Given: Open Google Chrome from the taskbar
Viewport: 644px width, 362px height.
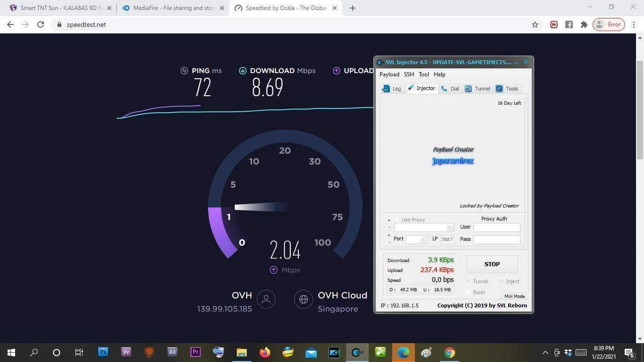Looking at the screenshot, I should coord(449,352).
